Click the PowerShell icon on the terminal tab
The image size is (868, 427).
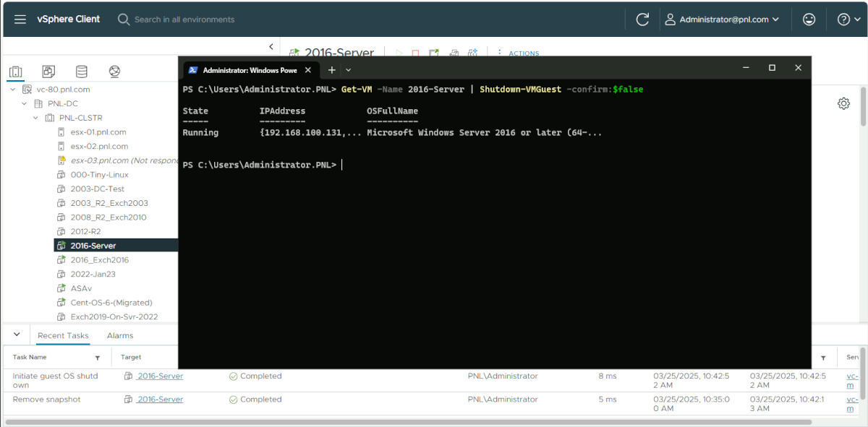(x=193, y=70)
